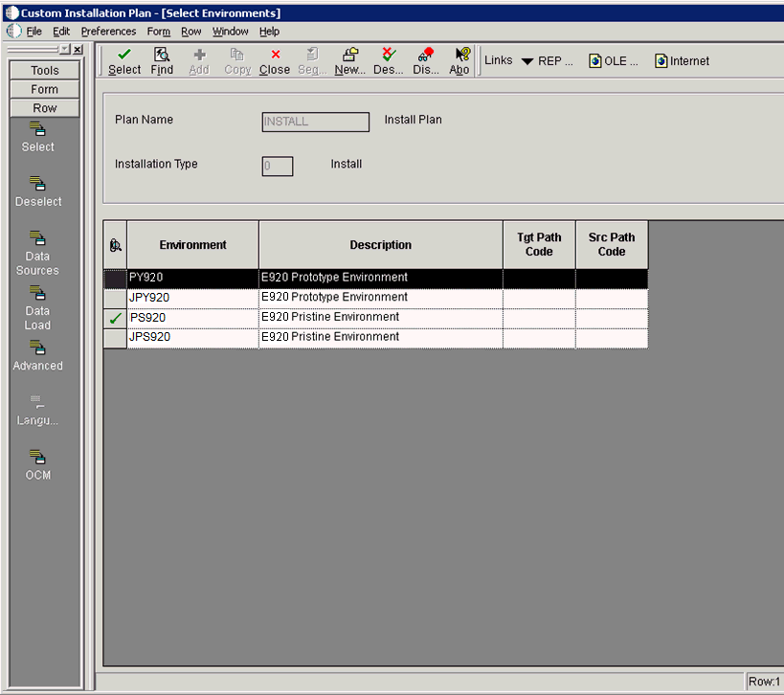Toggle the JPY920 row selector

[115, 299]
